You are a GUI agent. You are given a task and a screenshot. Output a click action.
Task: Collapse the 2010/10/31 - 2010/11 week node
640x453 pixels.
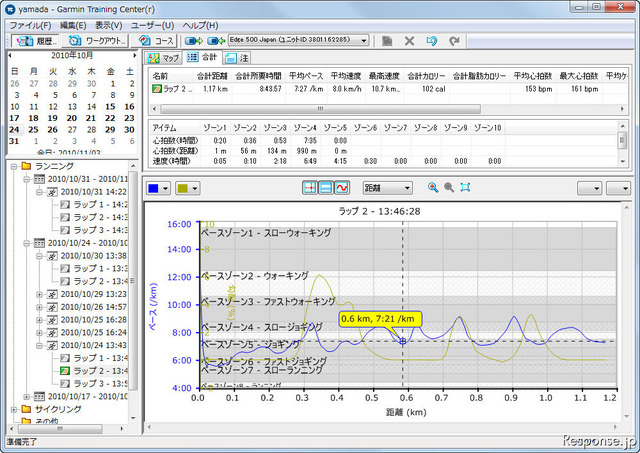[27, 179]
